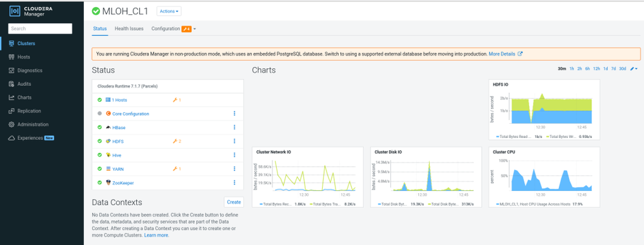
Task: Click the green status check for HBase
Action: [x=99, y=127]
